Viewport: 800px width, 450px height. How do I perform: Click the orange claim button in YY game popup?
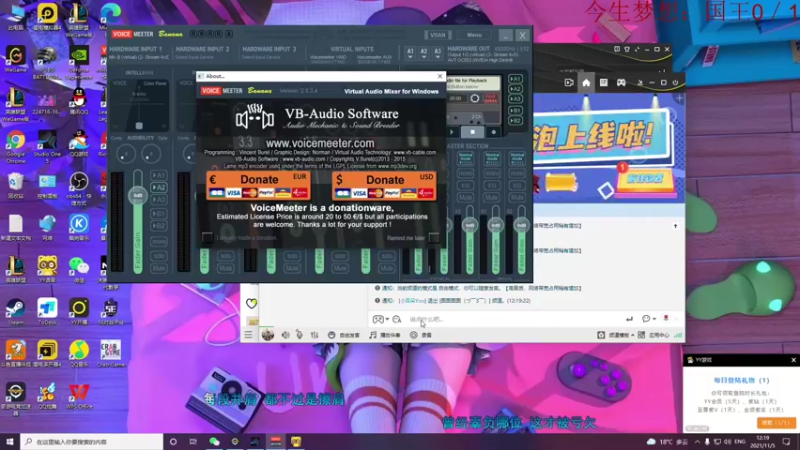pos(775,423)
